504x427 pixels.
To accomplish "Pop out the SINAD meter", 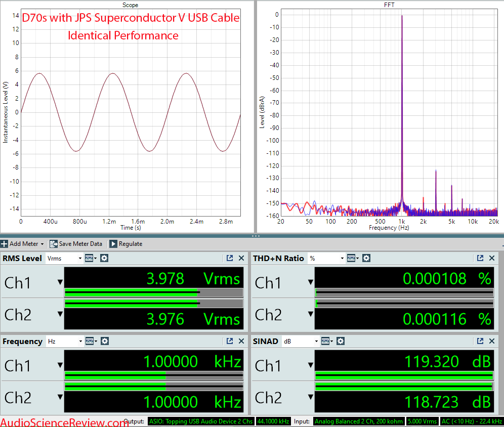I will click(x=480, y=341).
